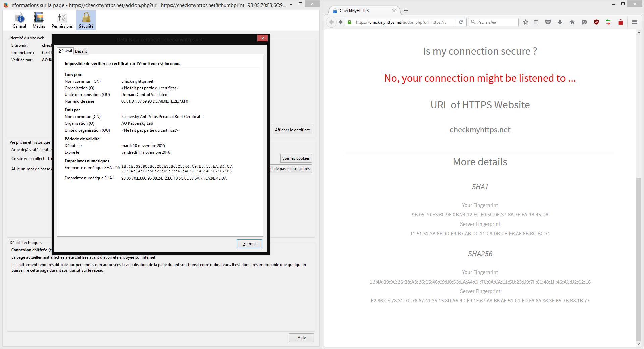Screen dimensions: 644x349
Task: Click the red CheckMyHTTPS padlock icon
Action: (621, 22)
